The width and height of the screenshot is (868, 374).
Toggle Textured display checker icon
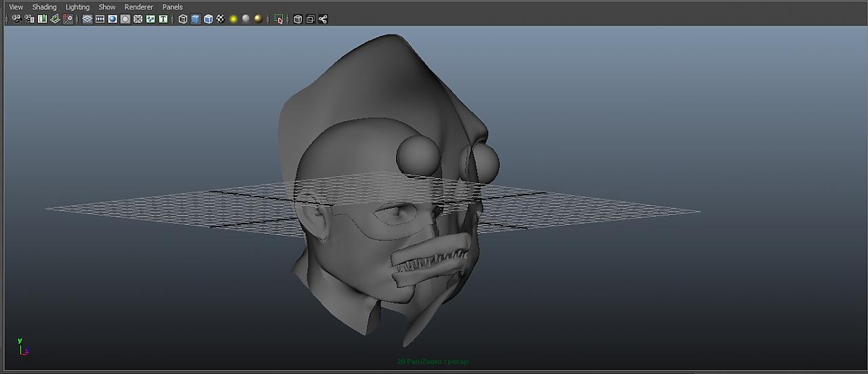coord(220,19)
